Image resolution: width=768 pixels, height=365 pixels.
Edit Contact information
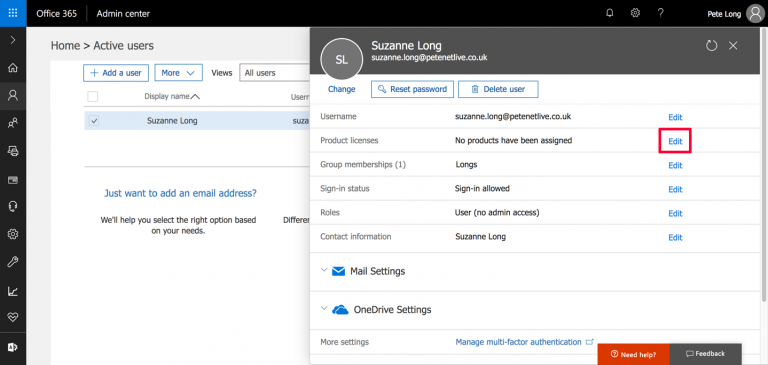click(675, 237)
